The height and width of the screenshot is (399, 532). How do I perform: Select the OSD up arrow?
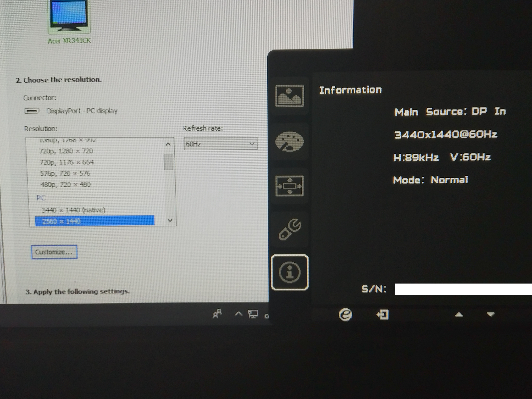tap(459, 314)
